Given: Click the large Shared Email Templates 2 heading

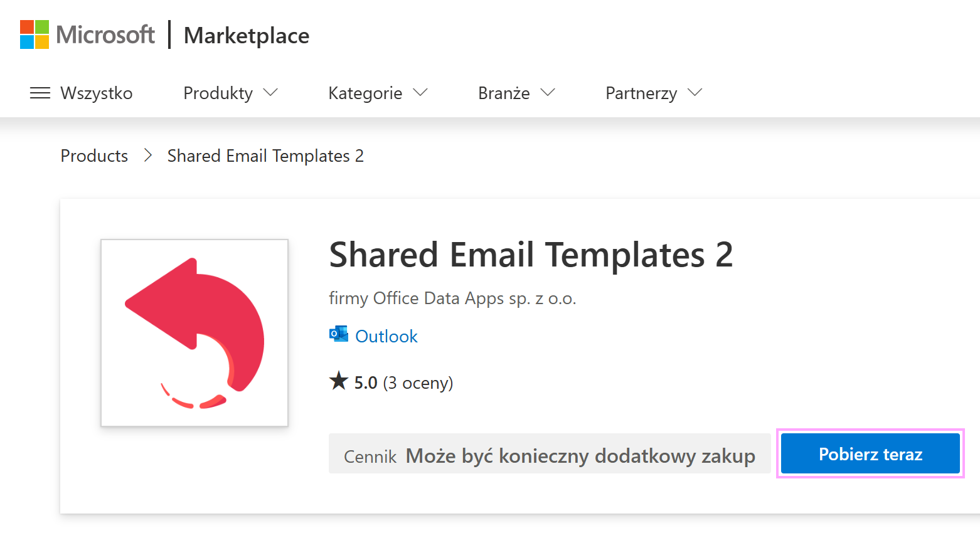Looking at the screenshot, I should 531,255.
